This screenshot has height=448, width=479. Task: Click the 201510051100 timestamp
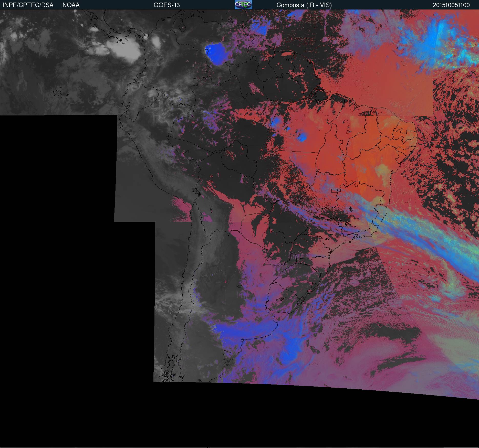coord(451,5)
